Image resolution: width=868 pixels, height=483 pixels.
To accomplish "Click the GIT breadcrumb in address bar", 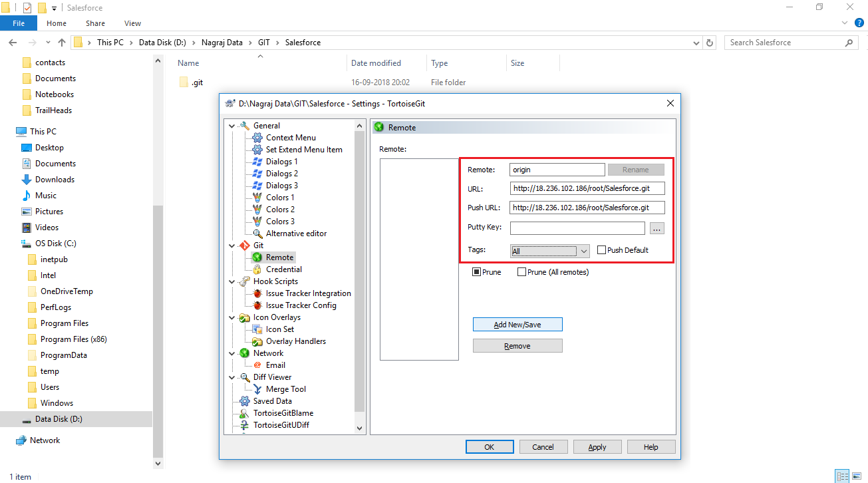I will (x=265, y=43).
